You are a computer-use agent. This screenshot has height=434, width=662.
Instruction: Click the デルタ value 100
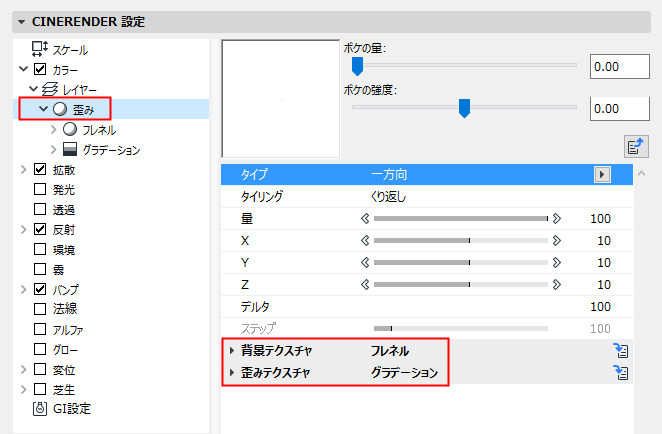point(600,307)
